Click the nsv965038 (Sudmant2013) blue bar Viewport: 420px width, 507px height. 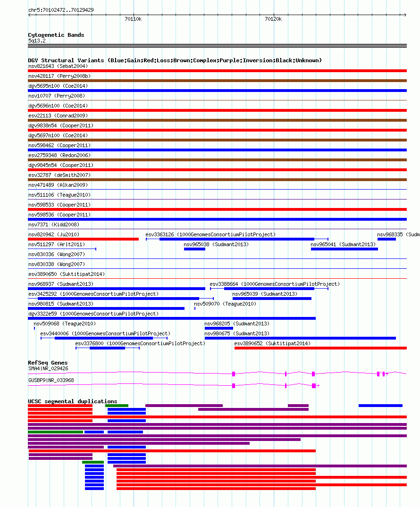(x=194, y=249)
